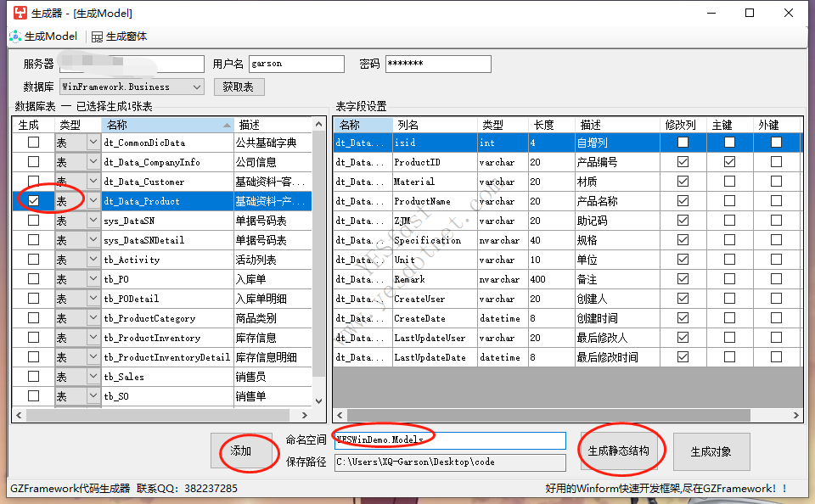Uncheck 修改列 for the Remark column
This screenshot has width=815, height=504.
click(683, 279)
